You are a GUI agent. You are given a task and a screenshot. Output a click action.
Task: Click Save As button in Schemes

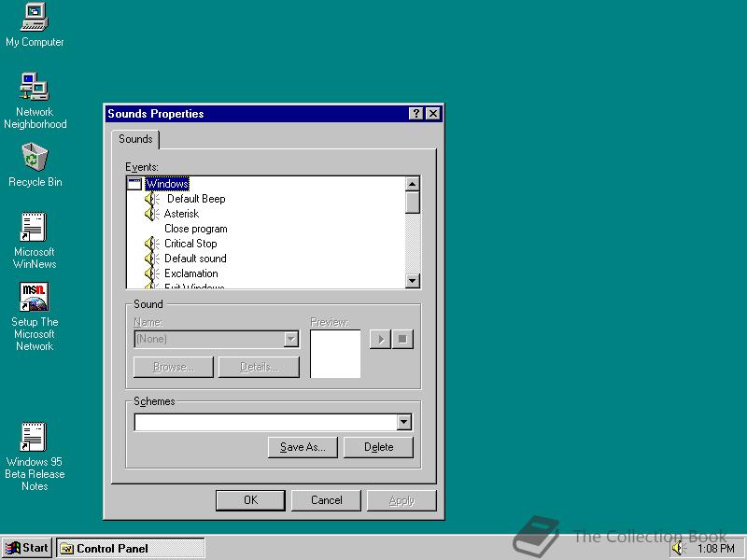coord(303,447)
